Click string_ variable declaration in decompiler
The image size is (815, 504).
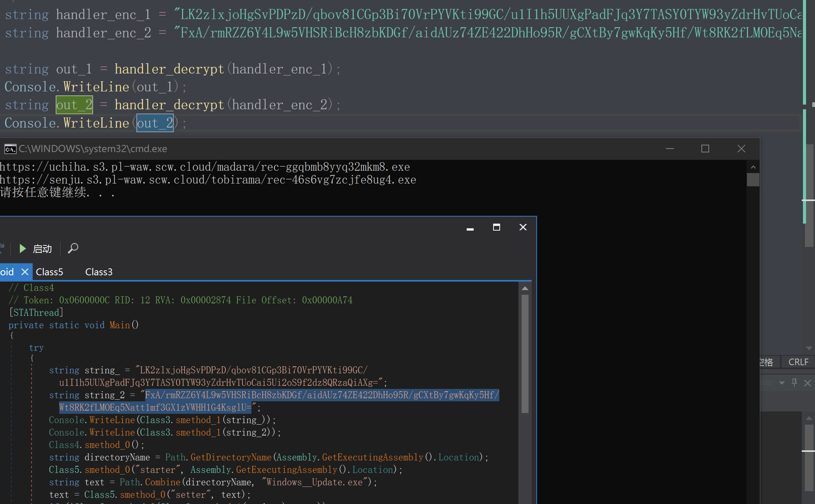102,370
